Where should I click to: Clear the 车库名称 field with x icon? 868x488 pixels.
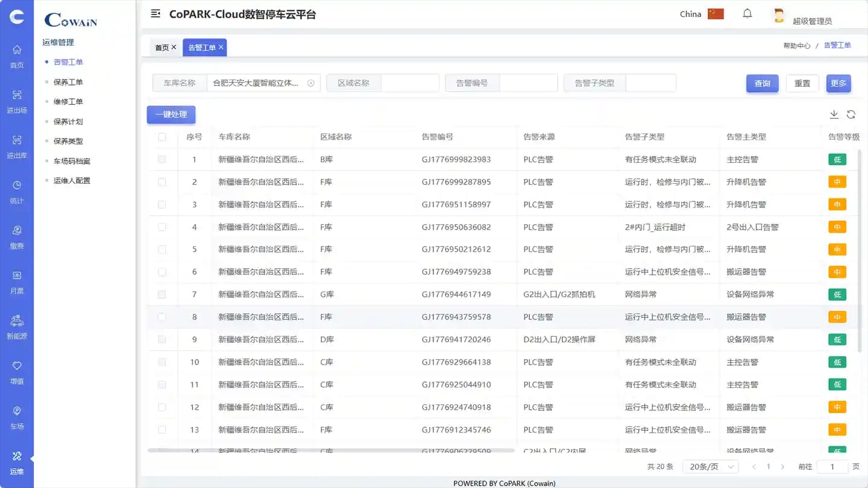[311, 83]
